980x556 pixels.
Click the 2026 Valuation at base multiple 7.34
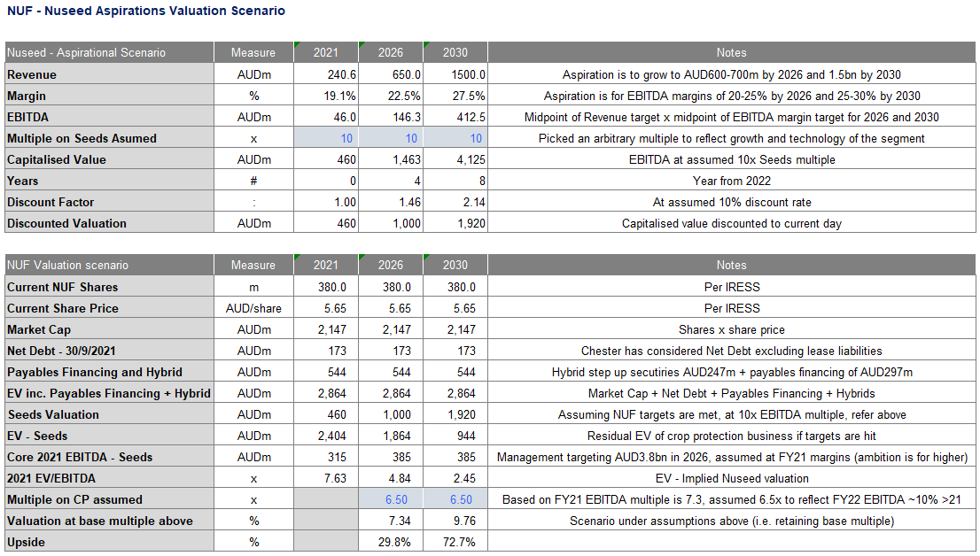click(x=391, y=521)
